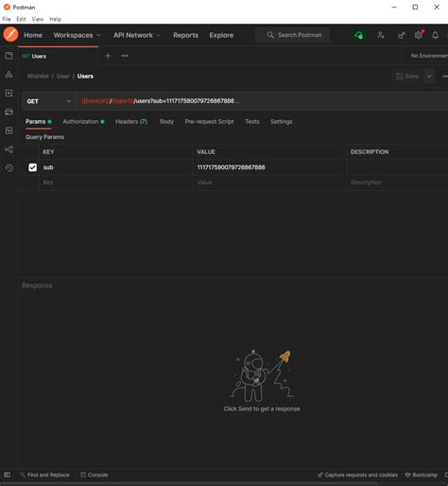Open Reports page
This screenshot has height=486, width=448.
(186, 35)
